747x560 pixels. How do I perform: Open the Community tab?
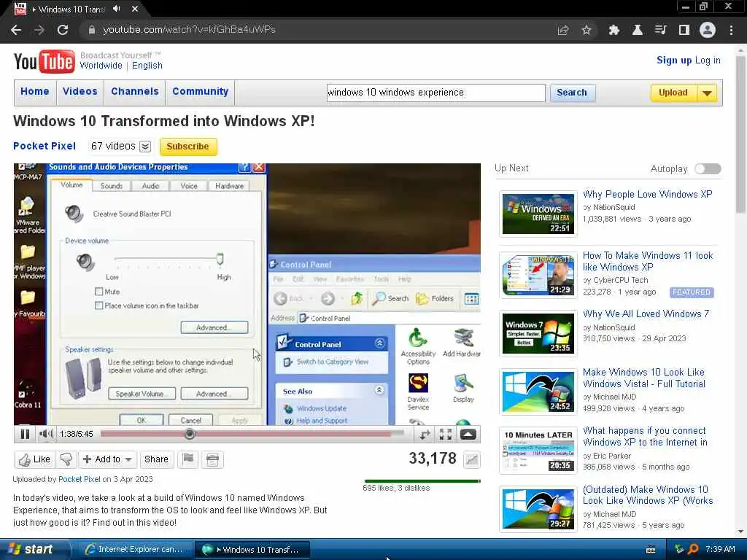[x=200, y=91]
